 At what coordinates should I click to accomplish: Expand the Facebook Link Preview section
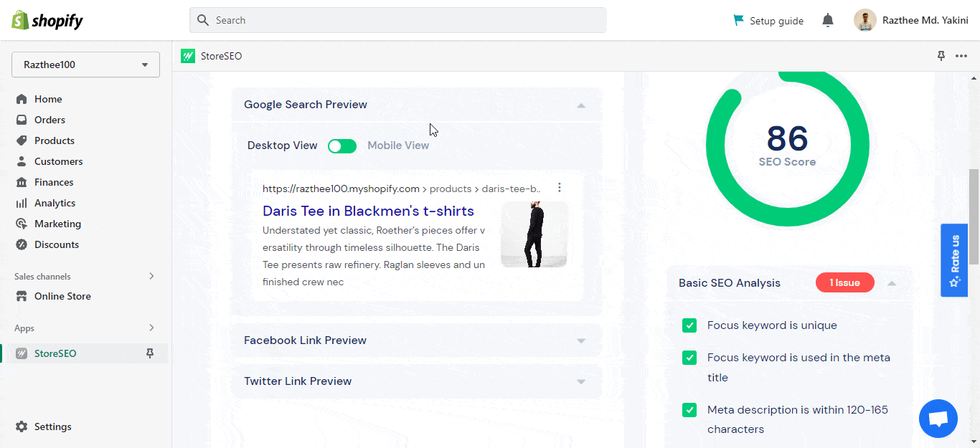pos(581,341)
